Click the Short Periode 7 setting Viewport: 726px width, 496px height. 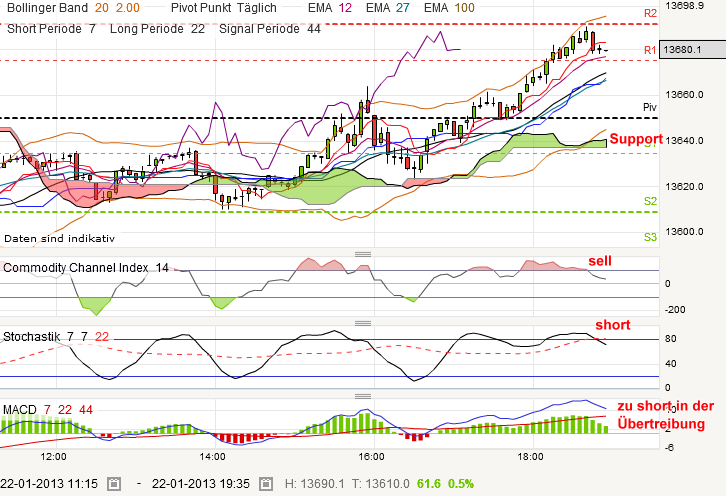tap(51, 29)
